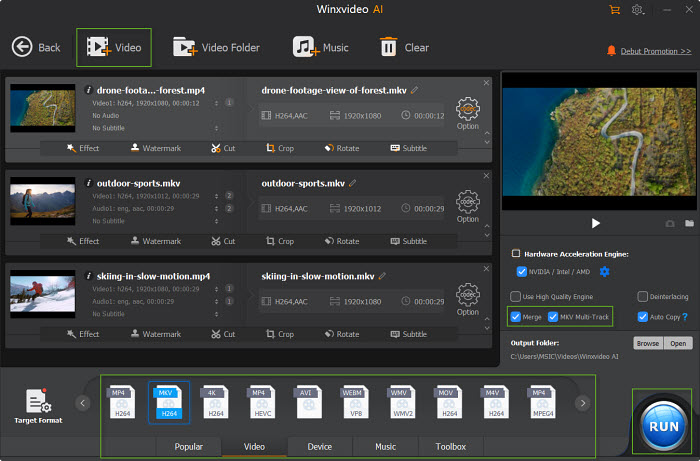Remove outdoor-sports item with X
The image size is (700, 461).
[486, 176]
